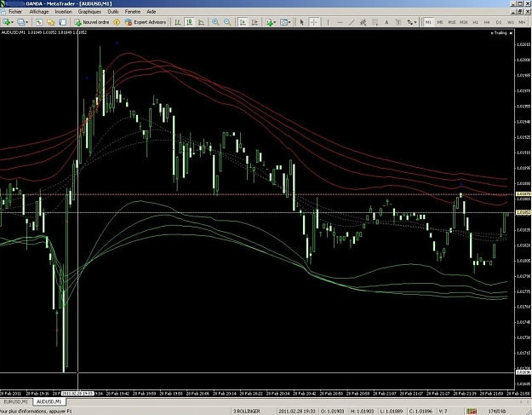
Task: Expand the Profiles dropdown arrow
Action: (26, 22)
